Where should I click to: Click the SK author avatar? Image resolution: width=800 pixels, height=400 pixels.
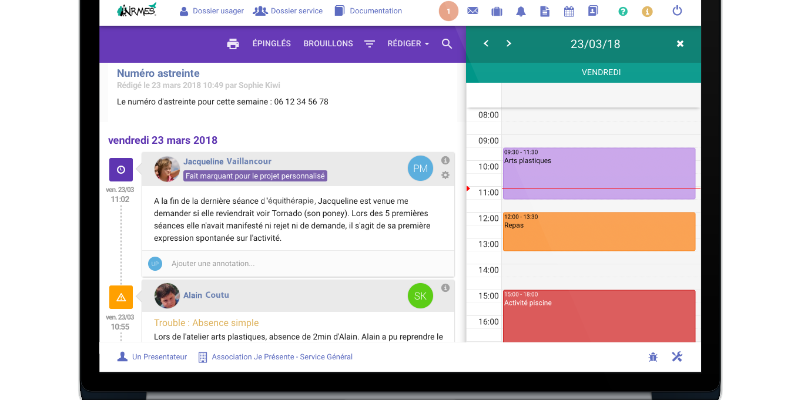pyautogui.click(x=420, y=296)
